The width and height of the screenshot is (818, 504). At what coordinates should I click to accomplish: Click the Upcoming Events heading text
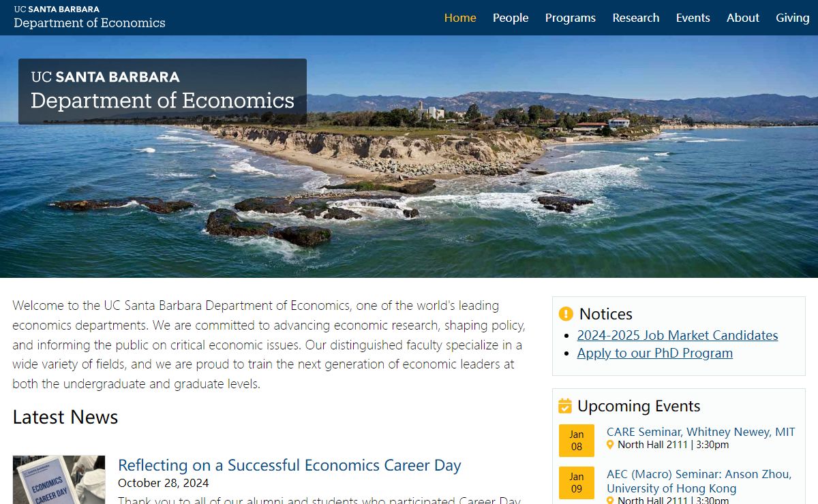pos(639,406)
